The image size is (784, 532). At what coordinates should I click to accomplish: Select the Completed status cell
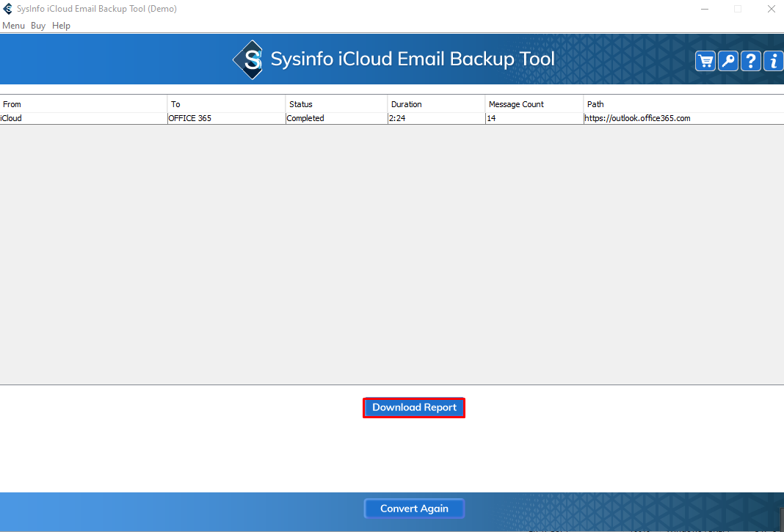click(x=305, y=118)
